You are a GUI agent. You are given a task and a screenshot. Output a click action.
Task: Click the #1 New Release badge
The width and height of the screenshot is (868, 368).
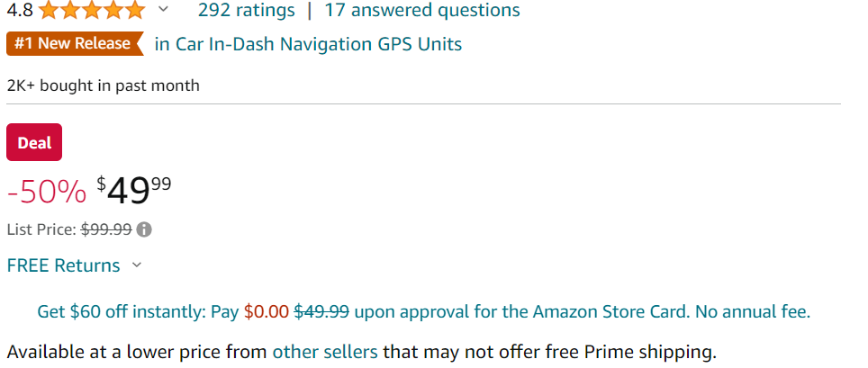[75, 44]
